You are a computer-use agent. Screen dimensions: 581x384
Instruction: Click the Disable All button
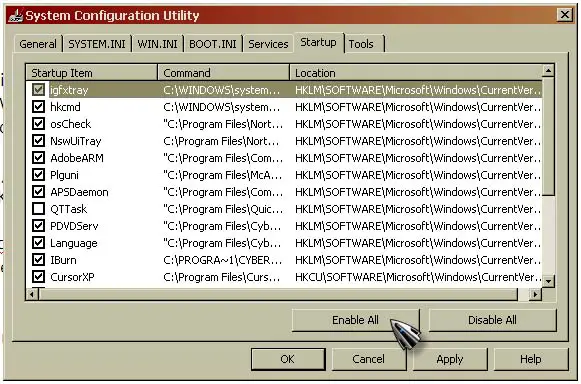[492, 320]
